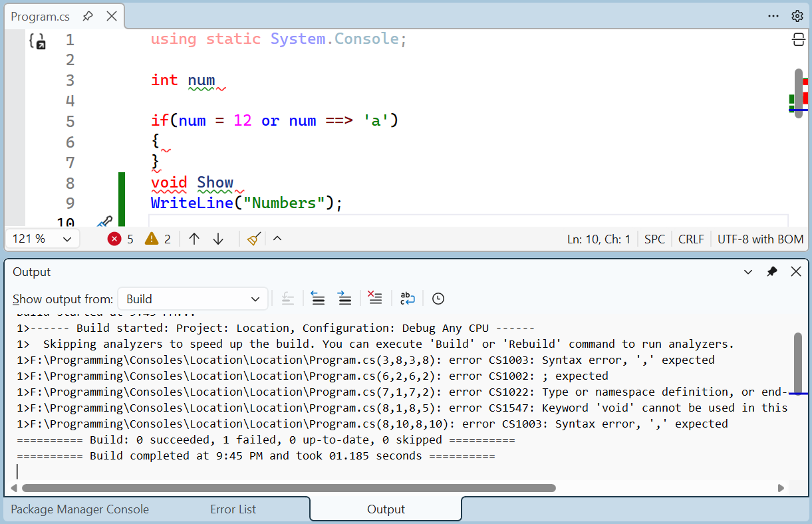Click the yellow warning count indicator
The width and height of the screenshot is (812, 524).
coord(158,239)
